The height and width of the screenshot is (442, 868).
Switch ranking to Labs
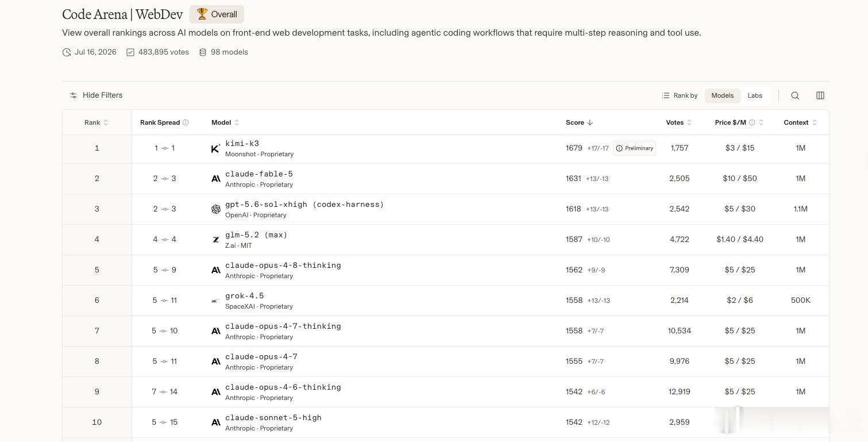755,95
